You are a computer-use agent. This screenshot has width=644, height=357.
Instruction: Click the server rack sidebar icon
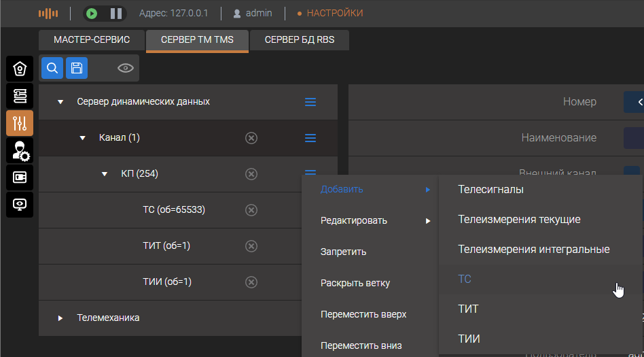(x=20, y=96)
